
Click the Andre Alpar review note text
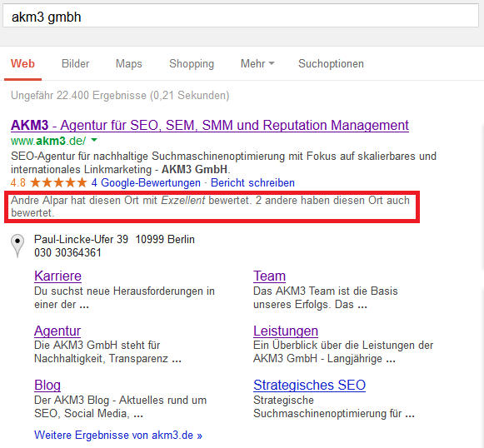[210, 207]
